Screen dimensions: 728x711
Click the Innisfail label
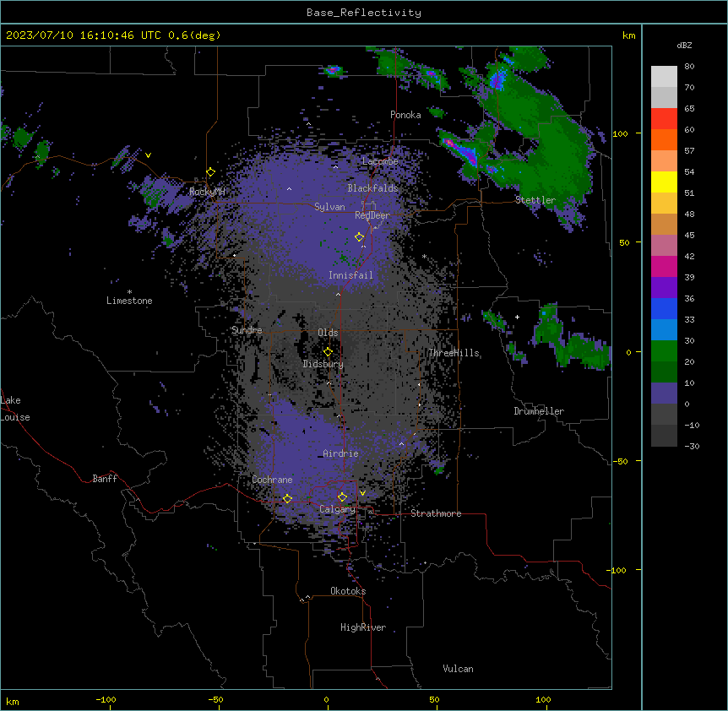[x=350, y=275]
